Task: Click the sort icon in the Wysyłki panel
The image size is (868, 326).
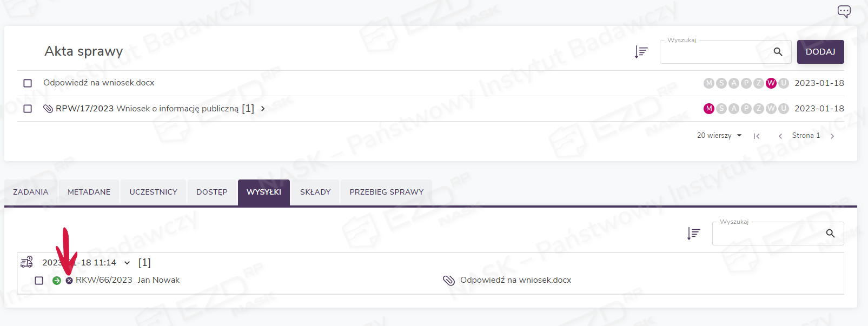Action: pos(693,234)
